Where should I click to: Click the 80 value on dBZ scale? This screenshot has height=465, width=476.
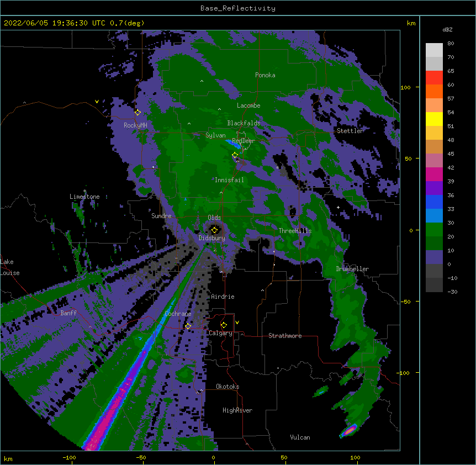point(451,44)
